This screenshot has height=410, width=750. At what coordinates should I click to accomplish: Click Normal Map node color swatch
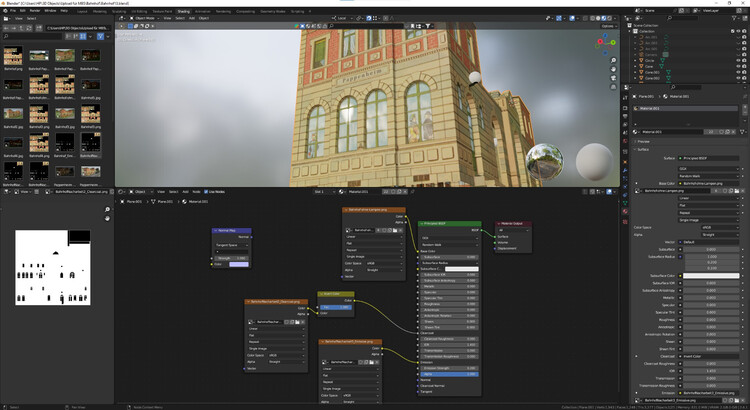coord(239,264)
